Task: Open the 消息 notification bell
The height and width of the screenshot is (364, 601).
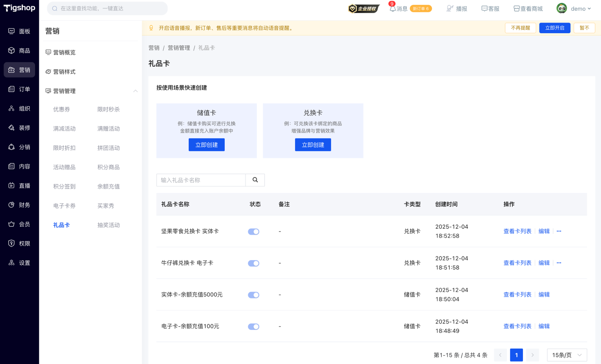Action: tap(392, 8)
